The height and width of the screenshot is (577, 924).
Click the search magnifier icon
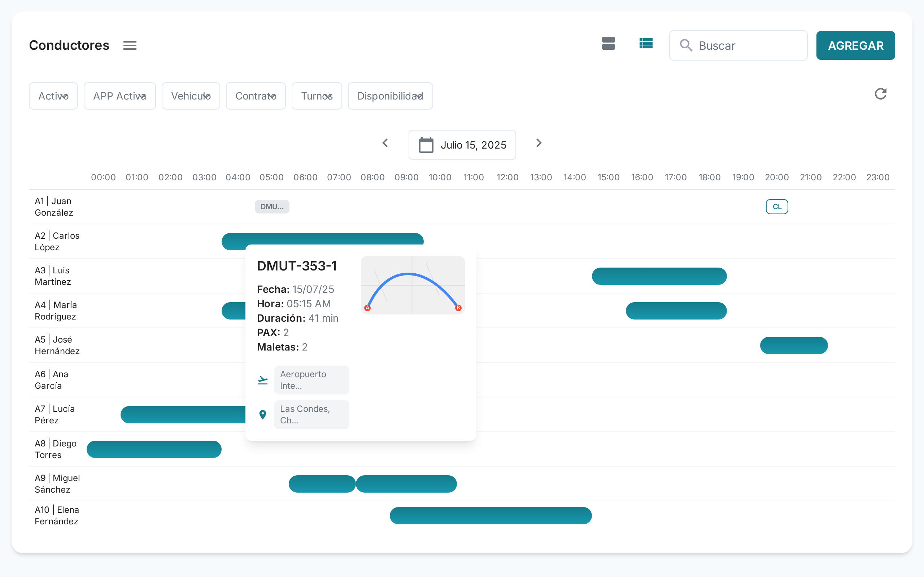pyautogui.click(x=686, y=45)
